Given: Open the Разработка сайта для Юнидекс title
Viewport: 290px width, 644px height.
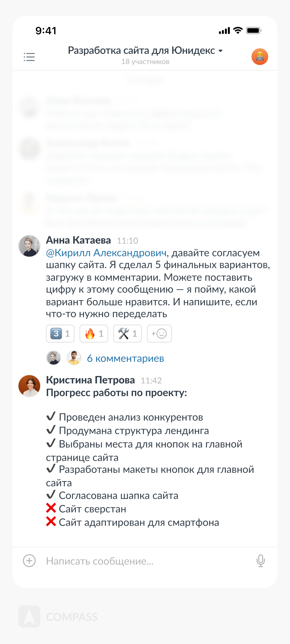Looking at the screenshot, I should tap(141, 50).
